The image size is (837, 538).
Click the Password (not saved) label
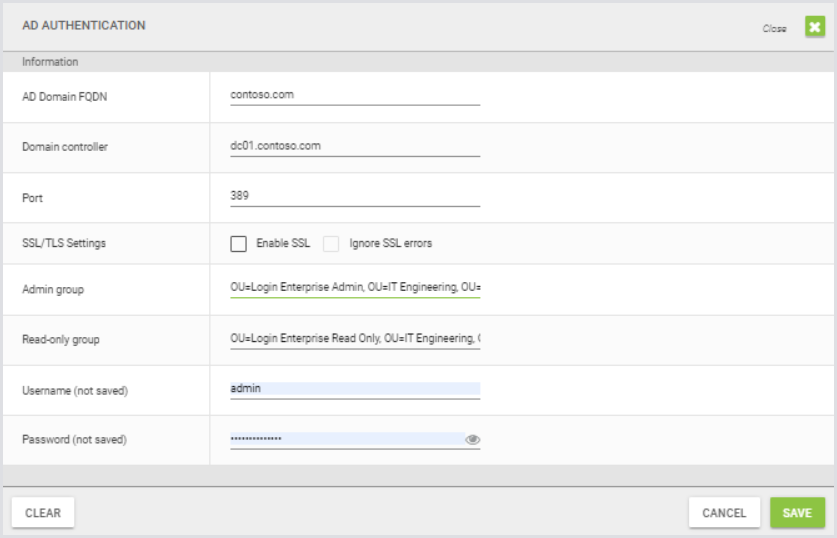(74, 440)
